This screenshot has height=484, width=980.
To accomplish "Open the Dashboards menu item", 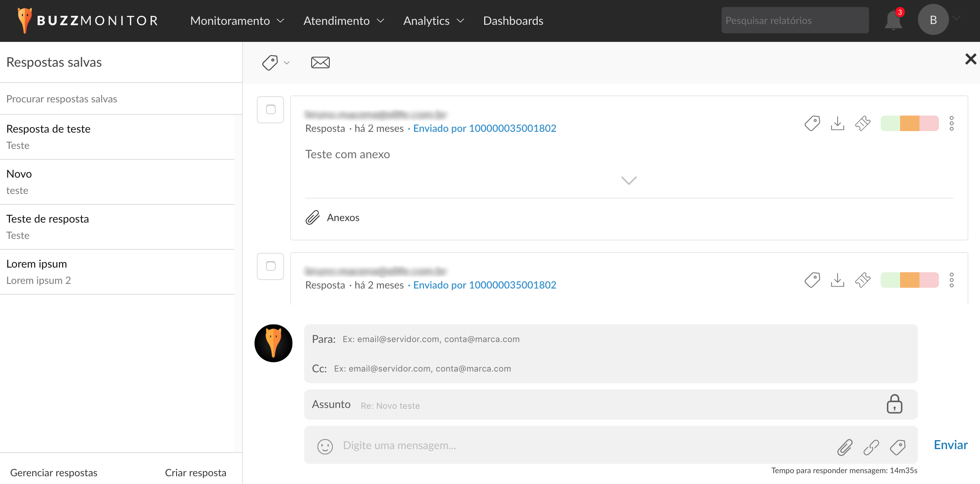I will [513, 21].
